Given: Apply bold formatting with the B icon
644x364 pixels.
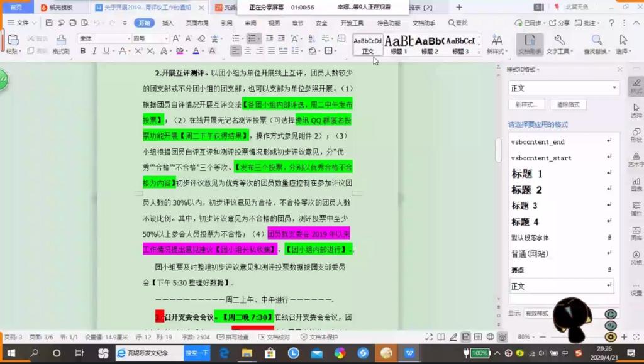Looking at the screenshot, I should pyautogui.click(x=82, y=51).
